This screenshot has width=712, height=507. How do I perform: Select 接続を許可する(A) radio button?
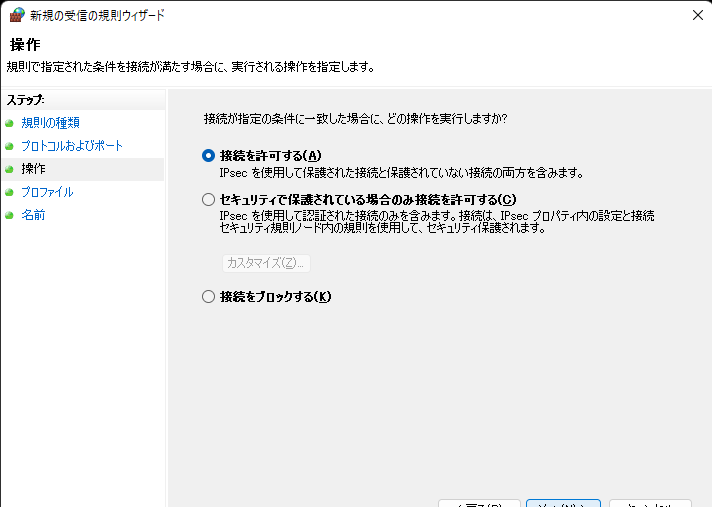pos(208,155)
